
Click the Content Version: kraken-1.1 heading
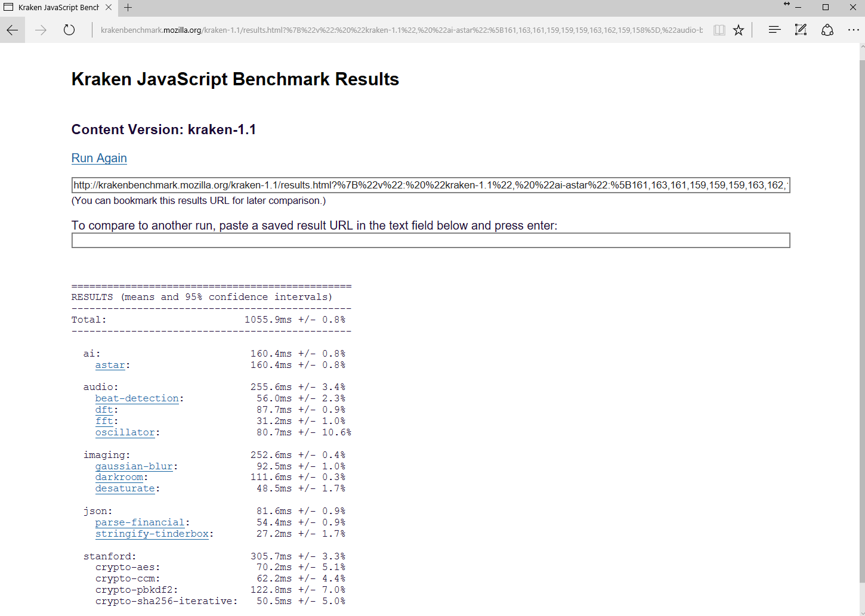click(164, 129)
